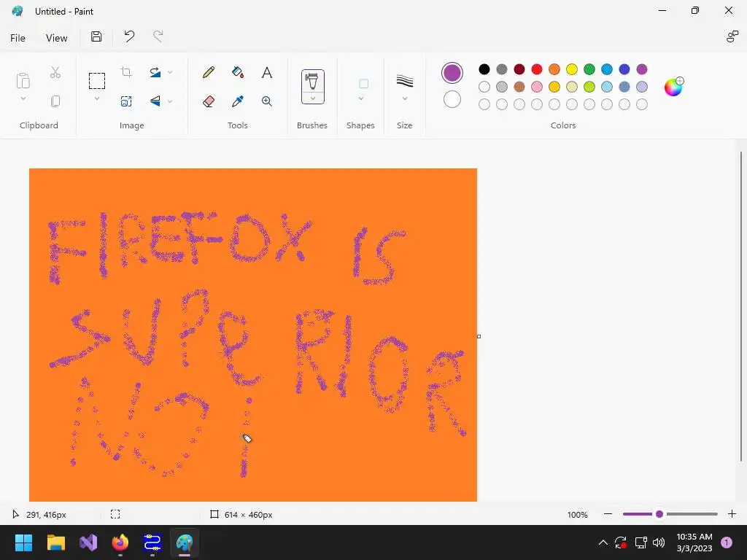
Task: Click the Brushes tool button
Action: tap(312, 81)
